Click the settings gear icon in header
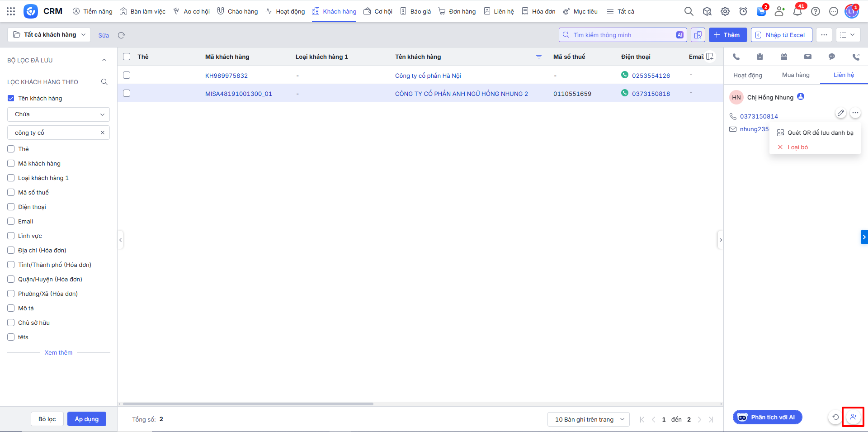Image resolution: width=868 pixels, height=432 pixels. point(725,12)
